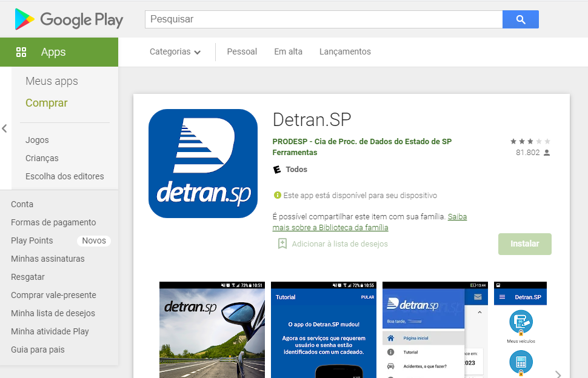Screen dimensions: 588x378
Task: Open the Página inicial menu screenshot
Action: (x=435, y=330)
